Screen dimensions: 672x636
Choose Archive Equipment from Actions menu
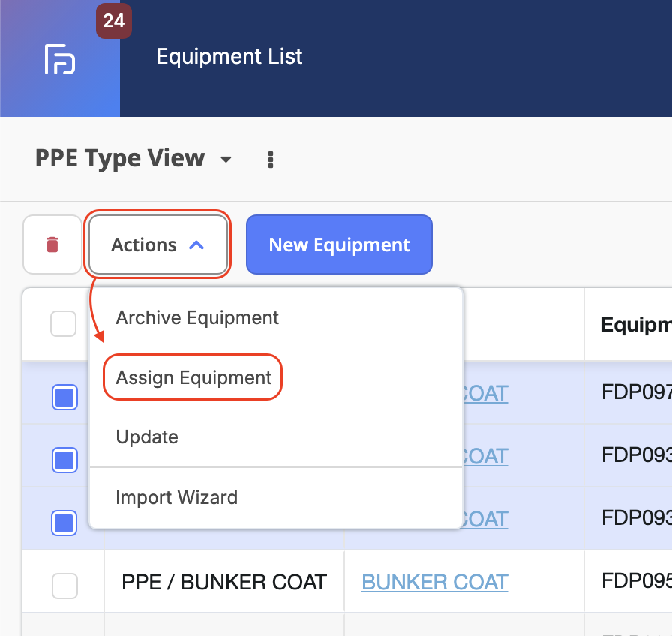pos(197,317)
